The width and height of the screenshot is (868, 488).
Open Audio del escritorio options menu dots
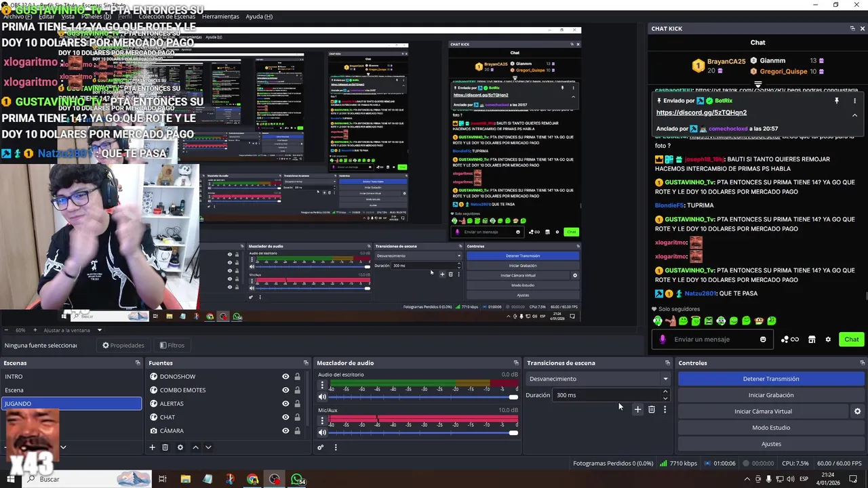(322, 384)
